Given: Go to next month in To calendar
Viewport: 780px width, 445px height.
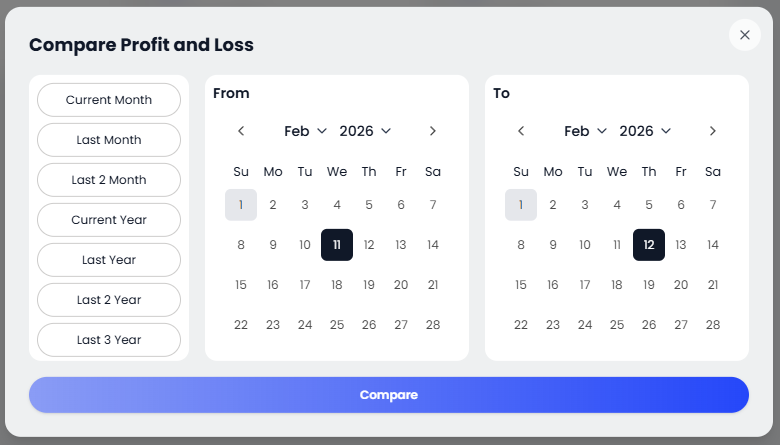Looking at the screenshot, I should pyautogui.click(x=713, y=131).
